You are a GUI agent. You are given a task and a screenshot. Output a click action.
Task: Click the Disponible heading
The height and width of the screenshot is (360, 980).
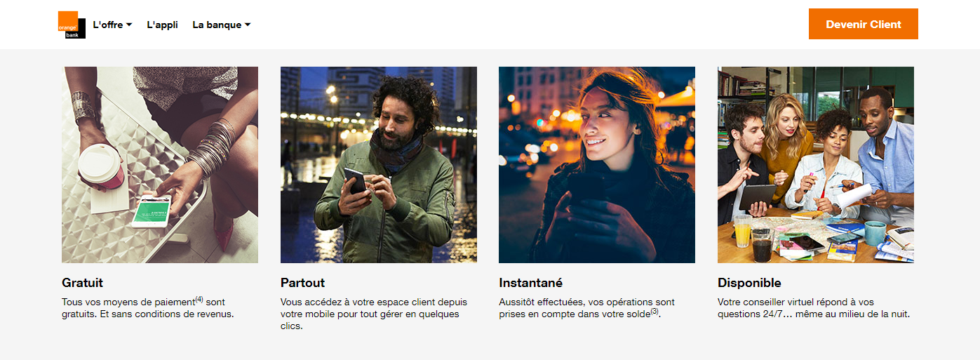pyautogui.click(x=749, y=283)
